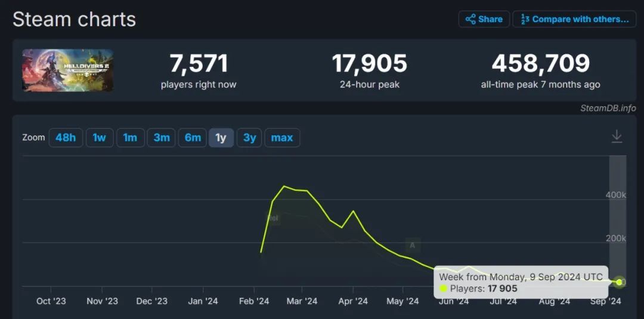Click the 'Feb '24' axis label

254,301
